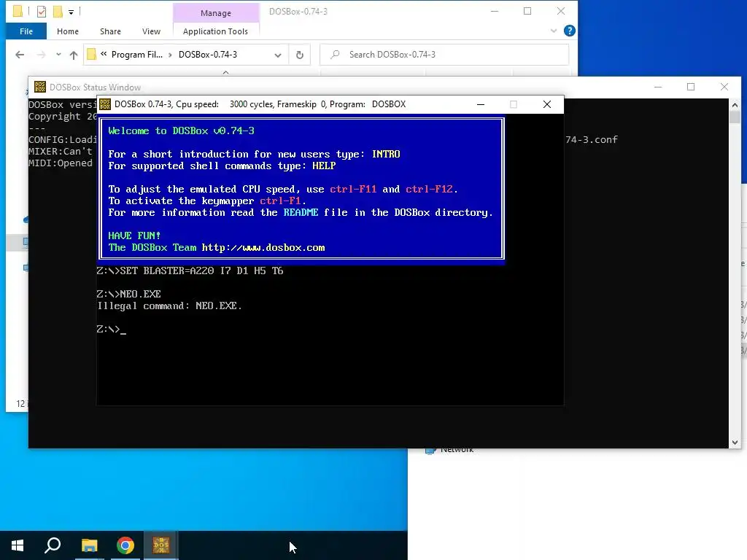Go up one folder level in Explorer
The image size is (747, 560).
(74, 55)
